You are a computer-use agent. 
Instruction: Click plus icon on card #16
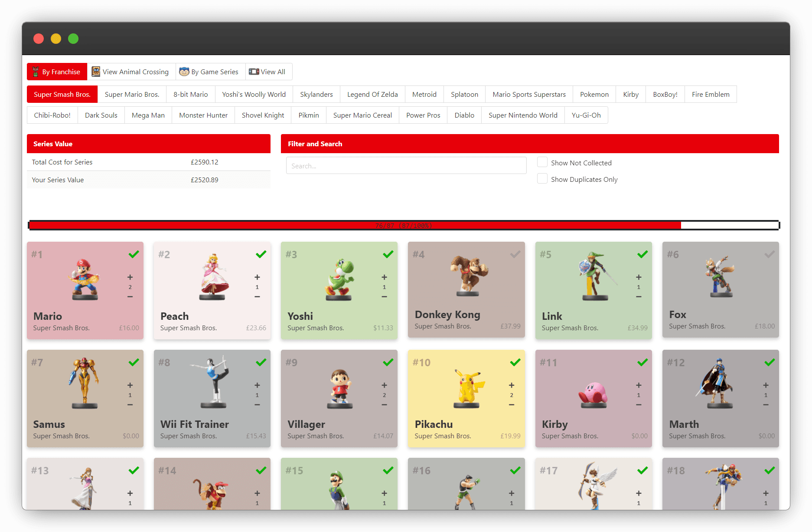click(x=512, y=493)
